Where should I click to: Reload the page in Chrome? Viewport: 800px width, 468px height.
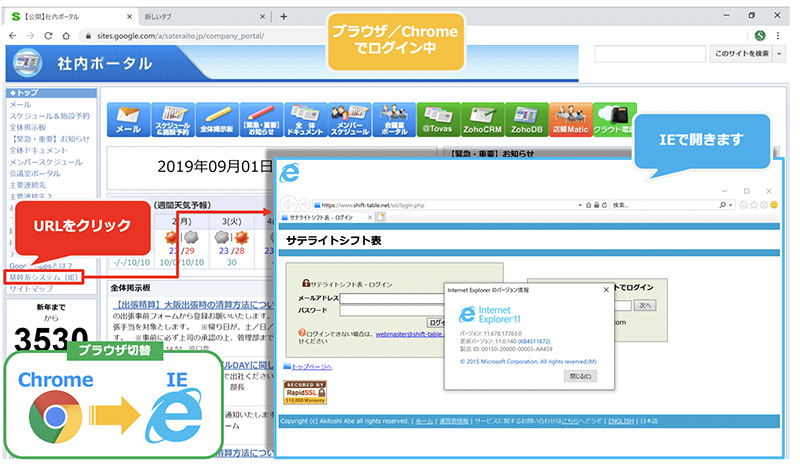(48, 36)
